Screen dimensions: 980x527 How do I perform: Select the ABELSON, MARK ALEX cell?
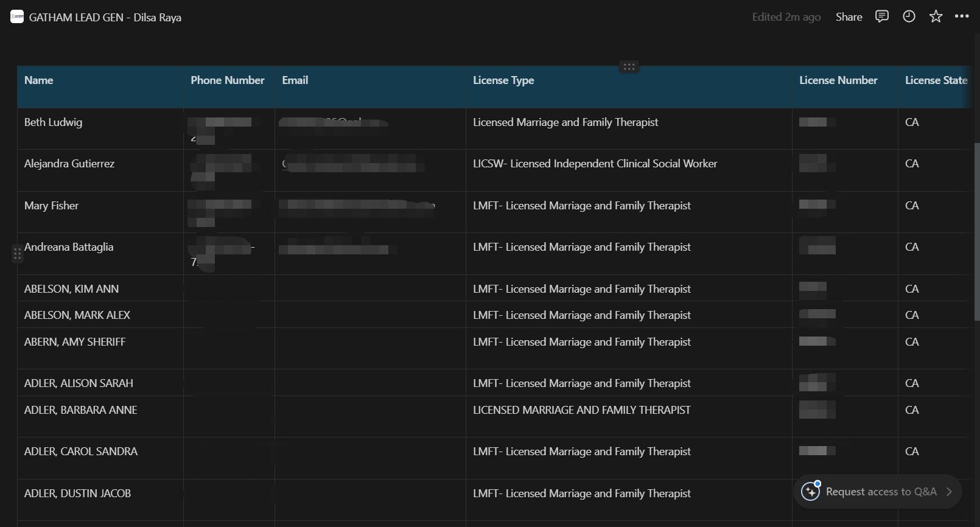pyautogui.click(x=100, y=315)
